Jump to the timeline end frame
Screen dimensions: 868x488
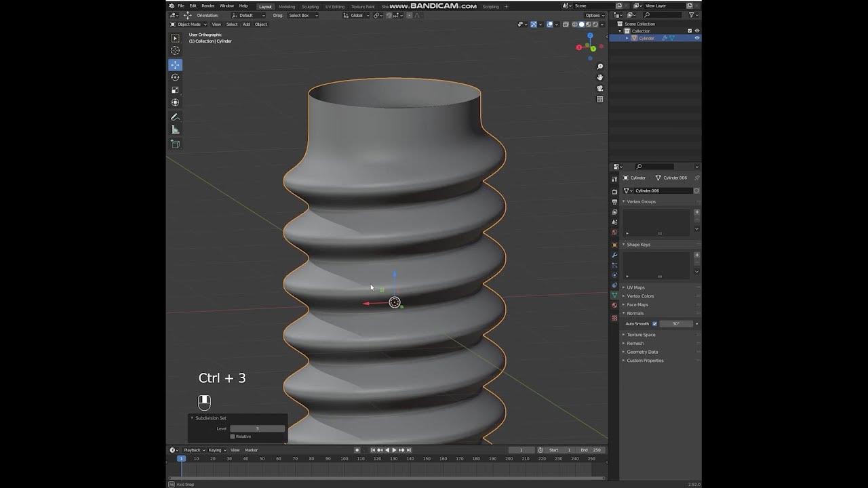(x=409, y=450)
